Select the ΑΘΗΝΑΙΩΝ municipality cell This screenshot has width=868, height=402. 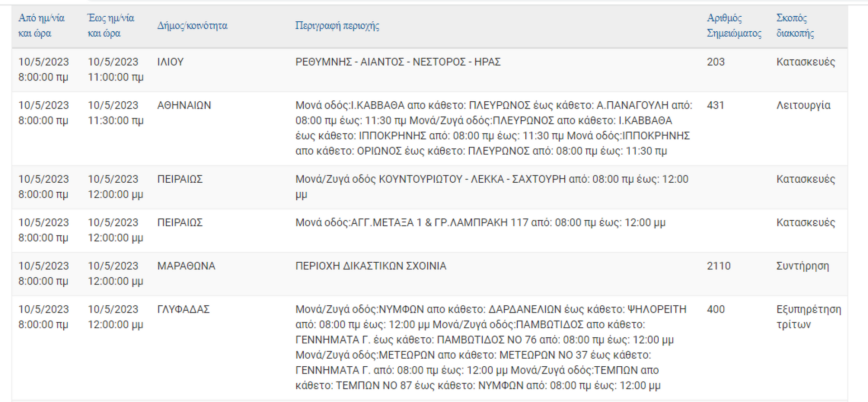[184, 105]
